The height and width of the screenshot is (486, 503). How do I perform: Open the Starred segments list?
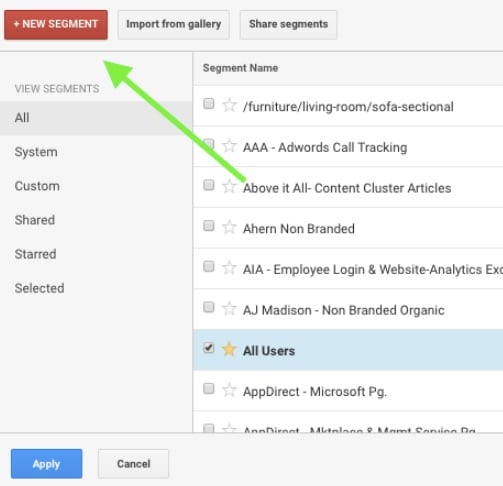[x=35, y=254]
